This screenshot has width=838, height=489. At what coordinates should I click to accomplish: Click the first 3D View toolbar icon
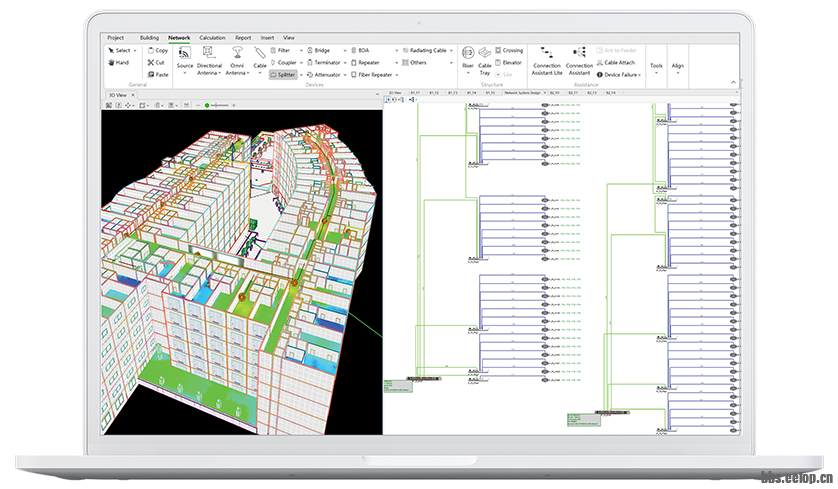click(x=108, y=105)
